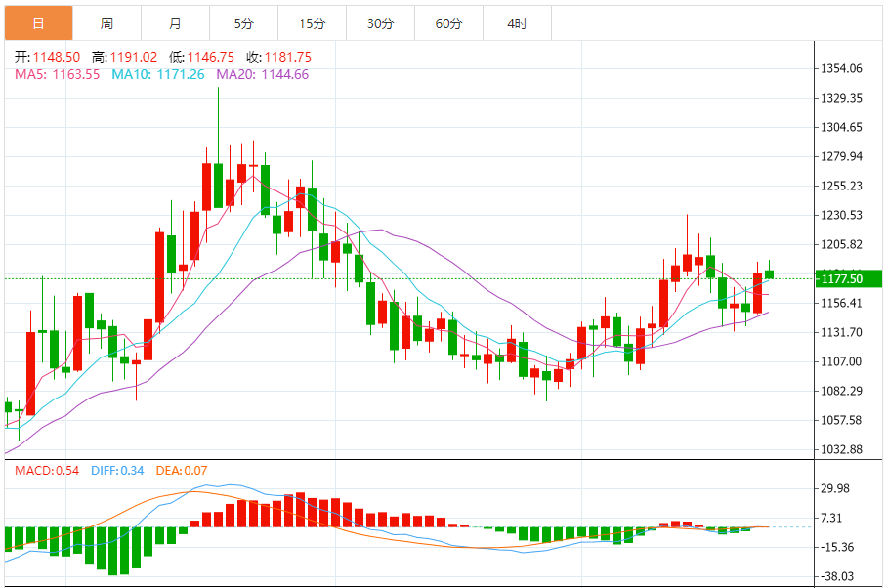Click the 开:1148.50 opening price value
Image resolution: width=889 pixels, height=588 pixels.
(48, 57)
